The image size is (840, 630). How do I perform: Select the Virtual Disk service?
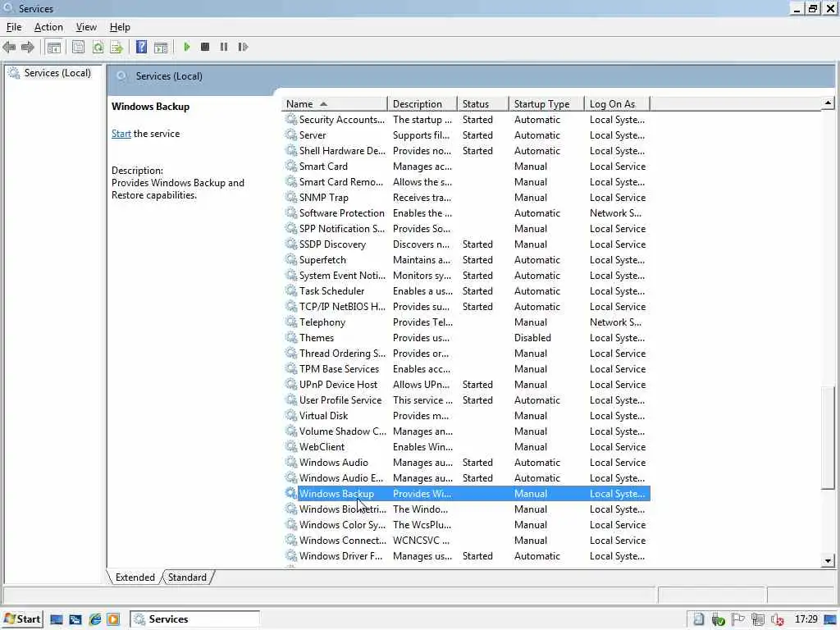(467, 416)
